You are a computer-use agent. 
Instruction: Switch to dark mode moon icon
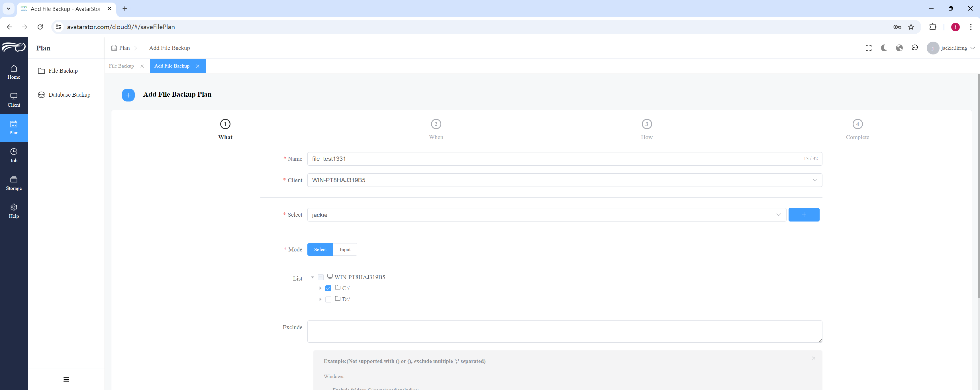pos(884,48)
